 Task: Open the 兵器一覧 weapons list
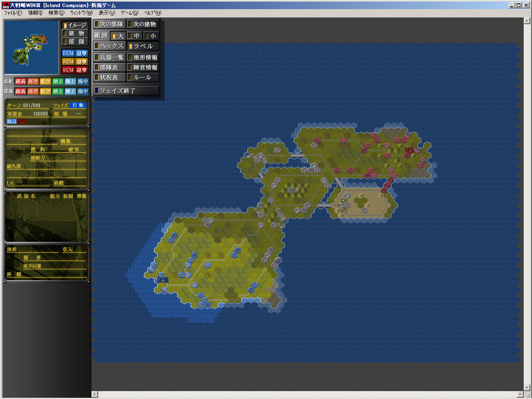[109, 58]
